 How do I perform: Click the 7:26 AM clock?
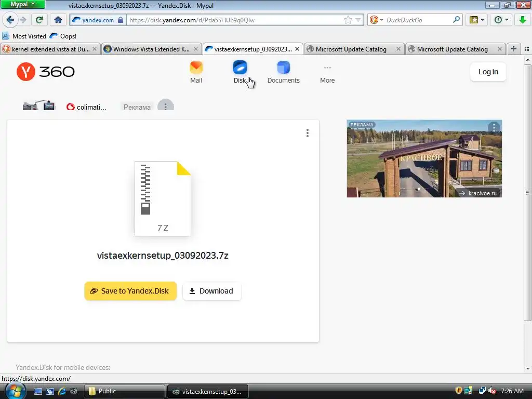pyautogui.click(x=512, y=391)
